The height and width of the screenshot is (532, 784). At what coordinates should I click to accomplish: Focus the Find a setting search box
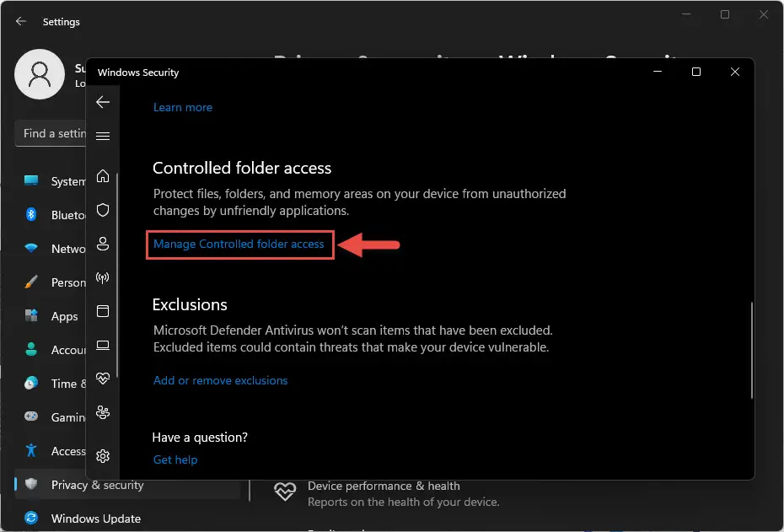(51, 133)
